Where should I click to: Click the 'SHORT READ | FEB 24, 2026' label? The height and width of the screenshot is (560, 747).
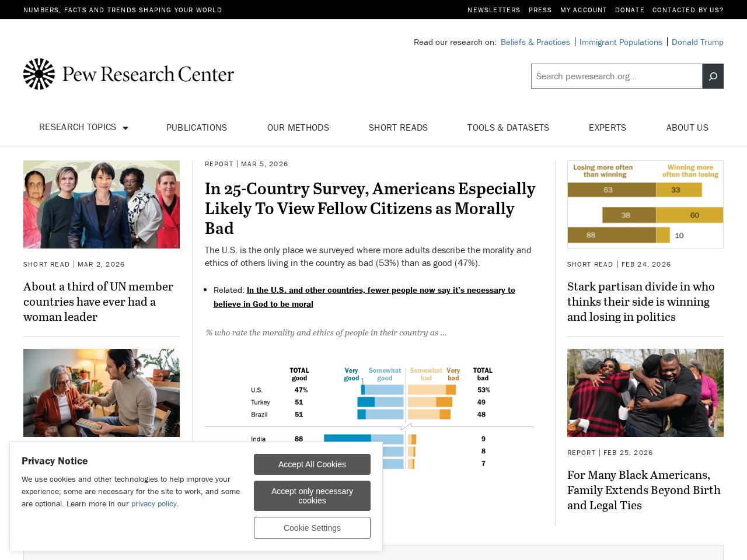point(619,264)
